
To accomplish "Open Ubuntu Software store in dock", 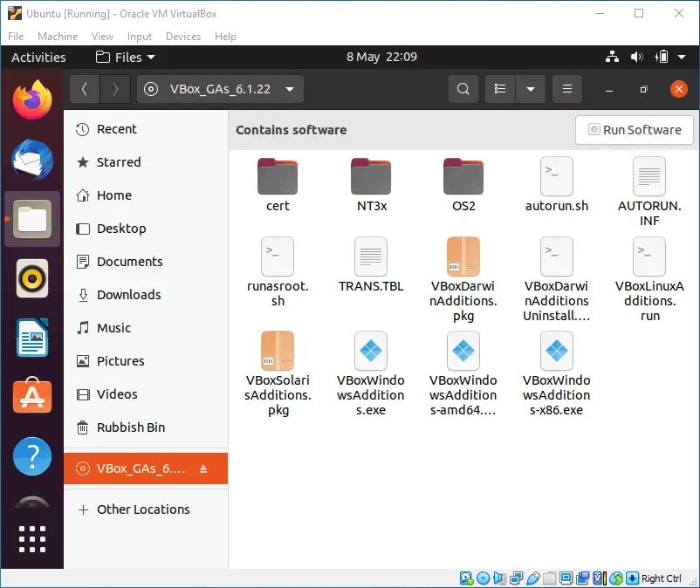I will click(32, 395).
